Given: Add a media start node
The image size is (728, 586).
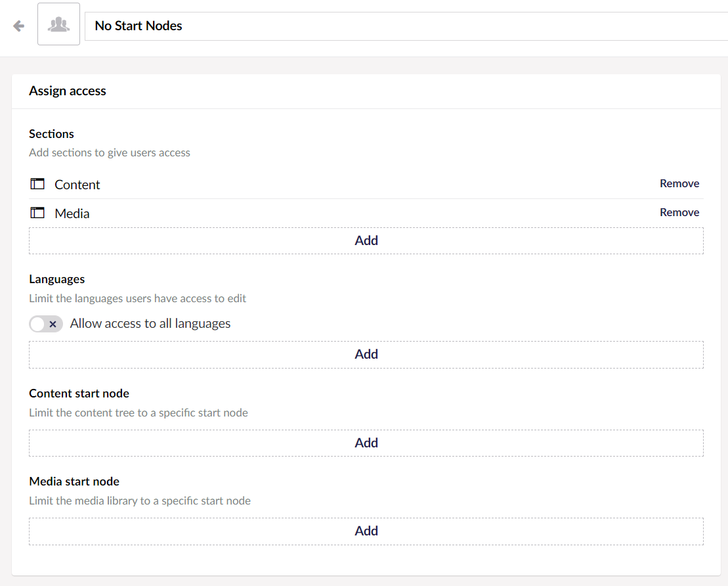Looking at the screenshot, I should pos(366,531).
